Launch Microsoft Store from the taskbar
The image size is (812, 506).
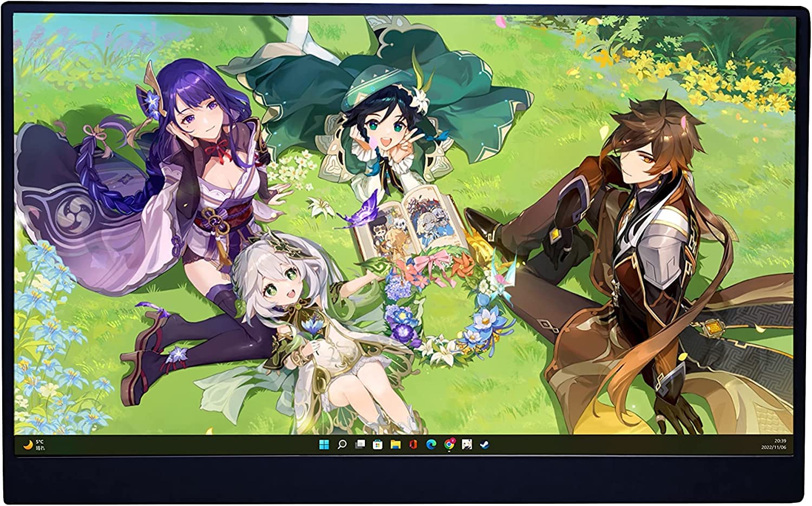tap(377, 445)
